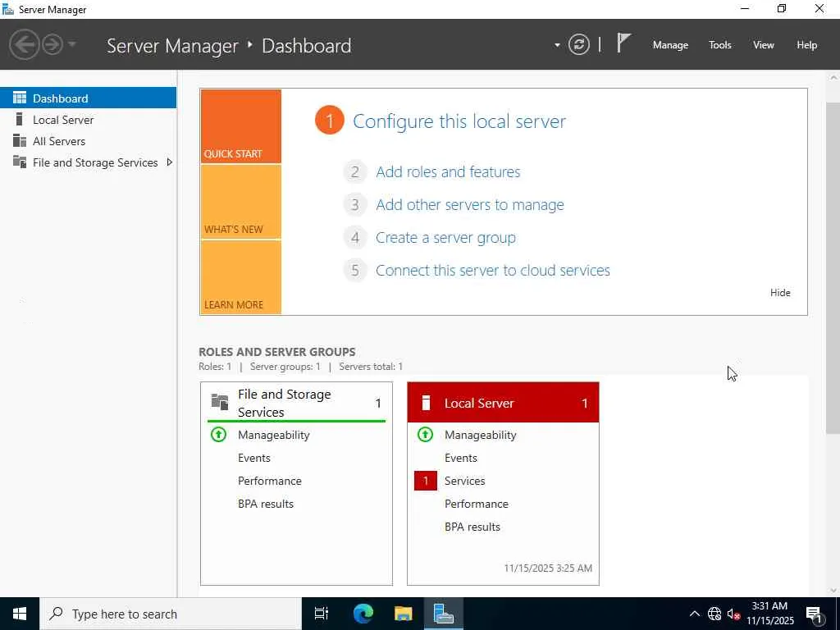Click Manageability in the Local Server tile
The height and width of the screenshot is (630, 840).
(481, 435)
